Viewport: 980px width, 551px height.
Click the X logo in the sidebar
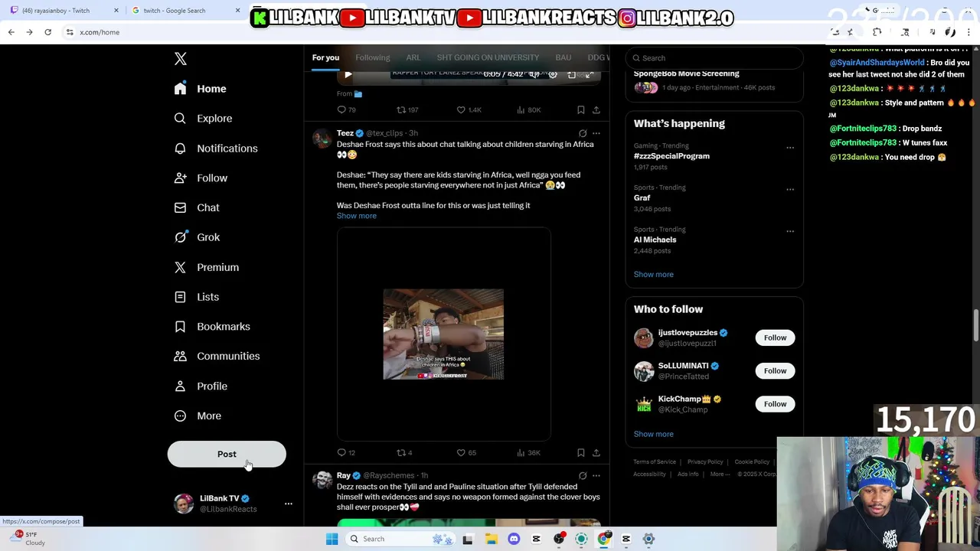[x=181, y=59]
